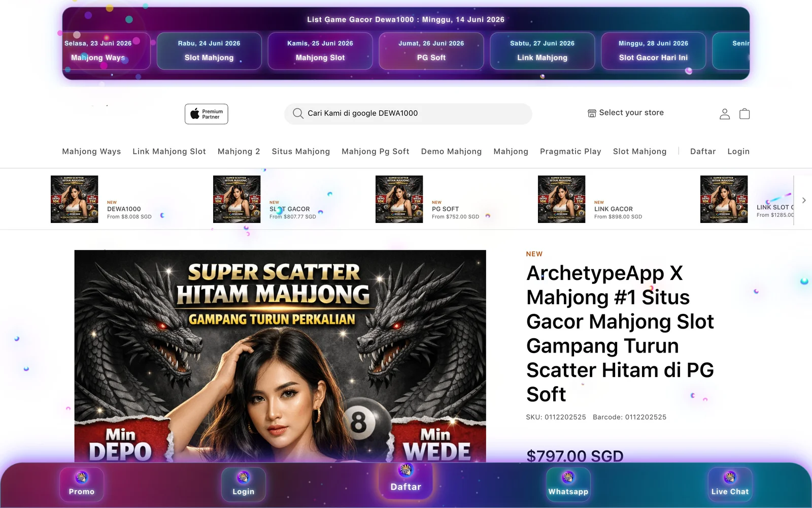Click SKU: 0112202525 text
The image size is (812, 508).
556,417
